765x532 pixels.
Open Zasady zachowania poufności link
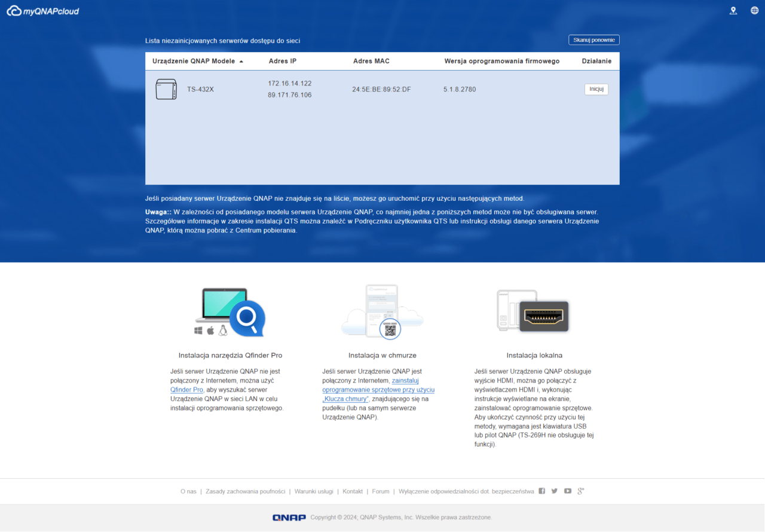point(246,491)
